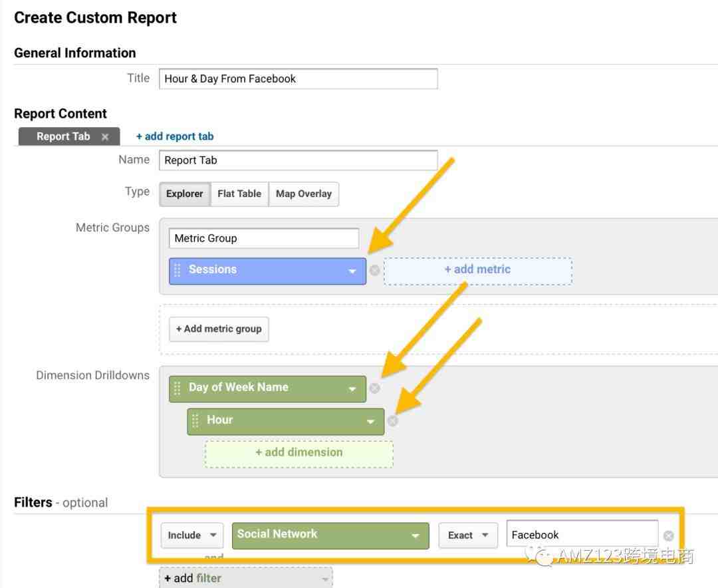Viewport: 718px width, 588px height.
Task: Grab the drag handle on Sessions metric
Action: (x=178, y=271)
